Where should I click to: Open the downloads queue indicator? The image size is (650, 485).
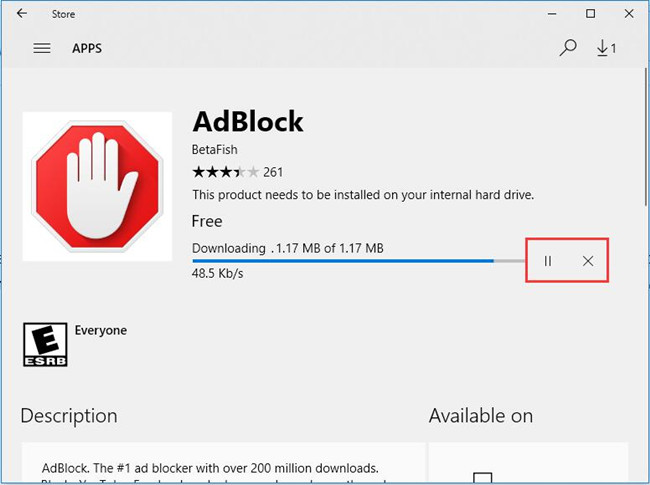coord(606,48)
